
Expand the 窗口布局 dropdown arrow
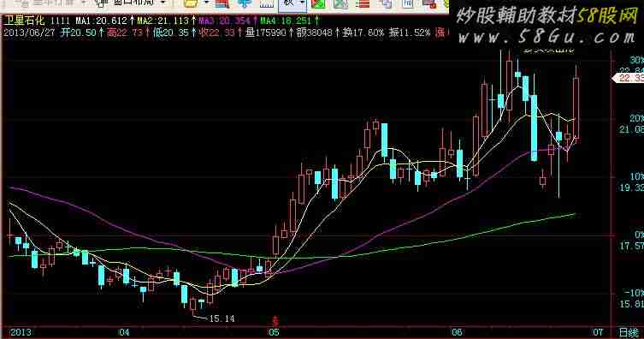(163, 3)
